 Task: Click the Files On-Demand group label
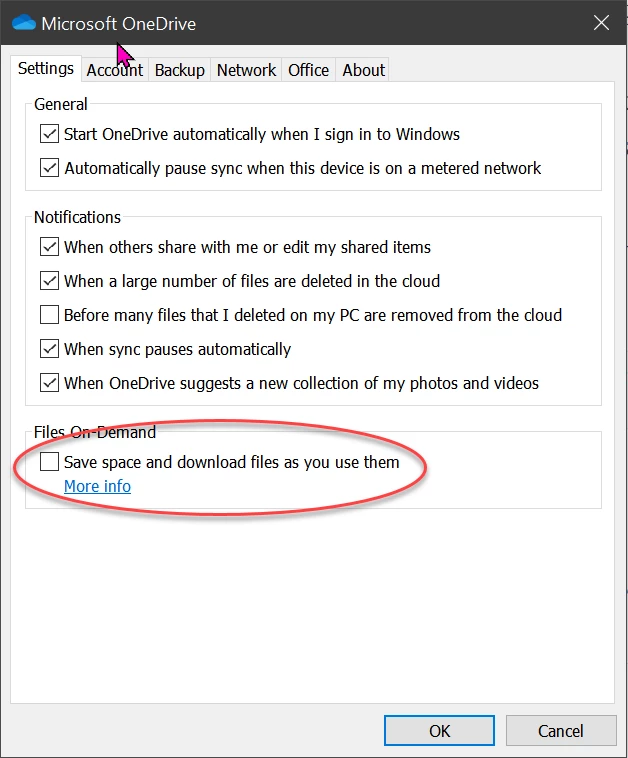click(95, 432)
